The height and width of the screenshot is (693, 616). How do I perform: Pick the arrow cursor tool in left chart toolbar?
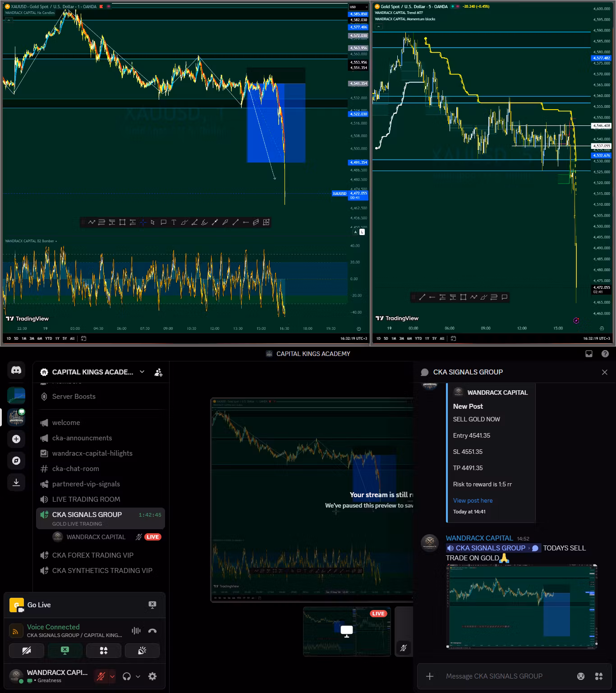click(153, 222)
